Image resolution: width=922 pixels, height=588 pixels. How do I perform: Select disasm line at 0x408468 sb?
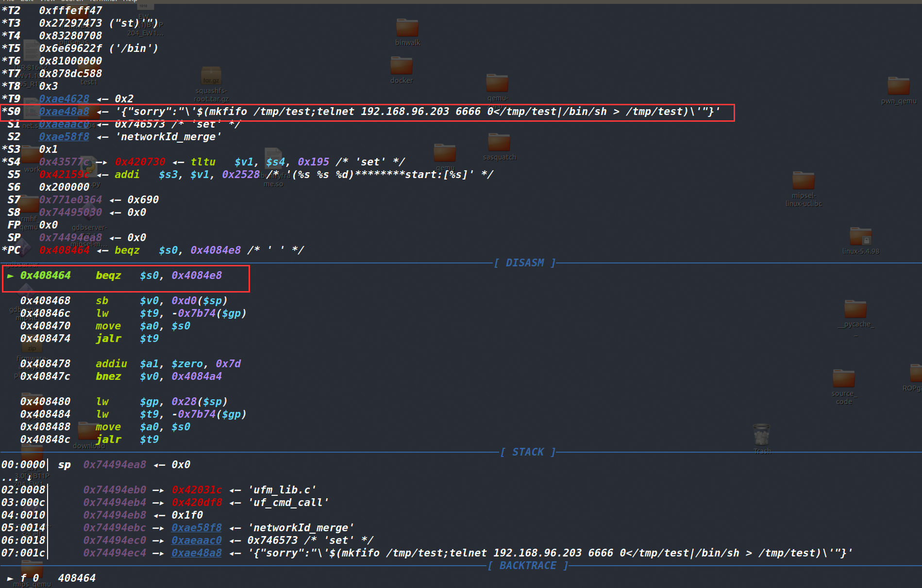(x=124, y=301)
